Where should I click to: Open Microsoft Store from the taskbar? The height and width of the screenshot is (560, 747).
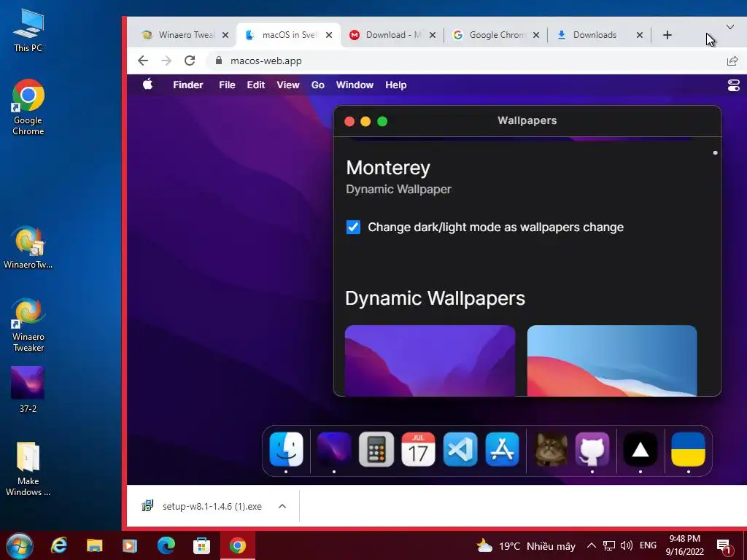coord(201,545)
